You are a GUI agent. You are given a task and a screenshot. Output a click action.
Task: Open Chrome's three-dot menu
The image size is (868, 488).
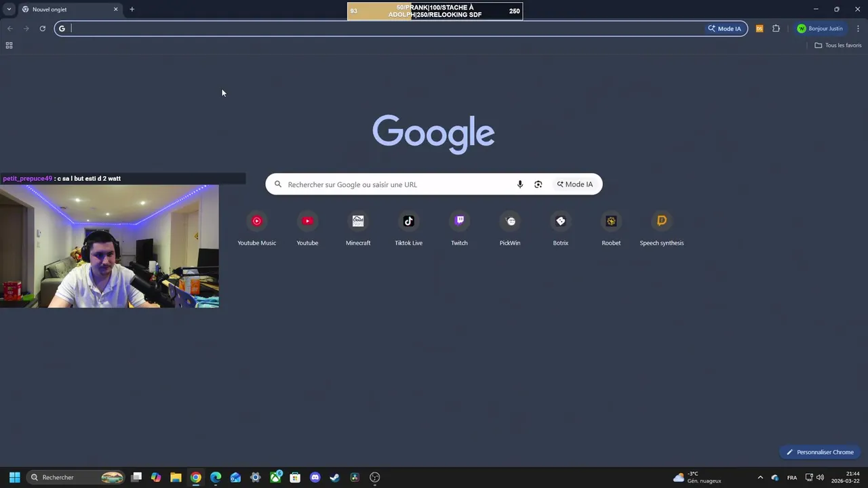[858, 28]
